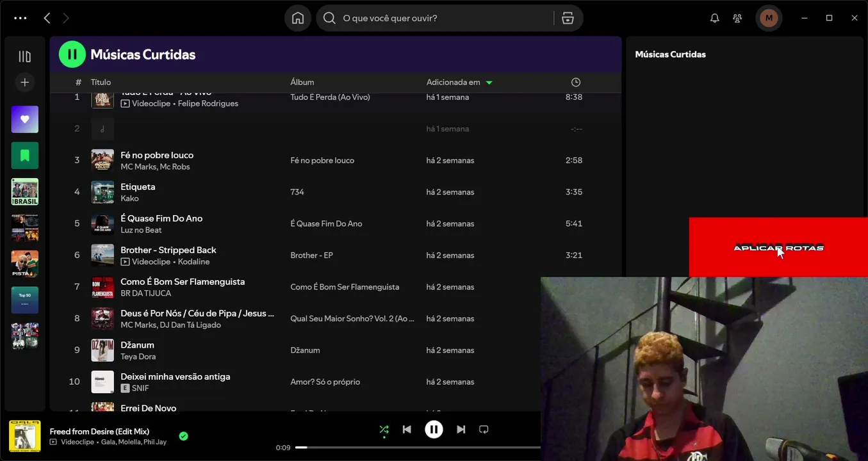Image resolution: width=868 pixels, height=461 pixels.
Task: Select track 'É Quase Fim Do Ano' title
Action: click(161, 218)
